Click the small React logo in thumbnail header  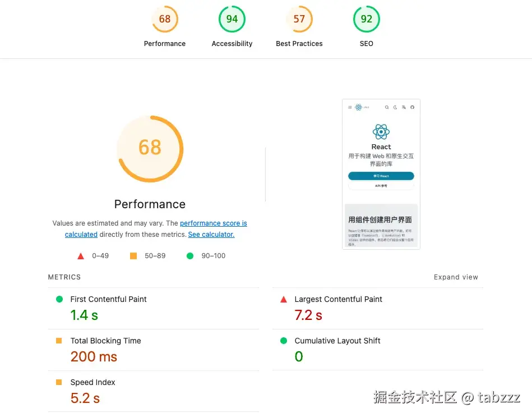tap(358, 107)
